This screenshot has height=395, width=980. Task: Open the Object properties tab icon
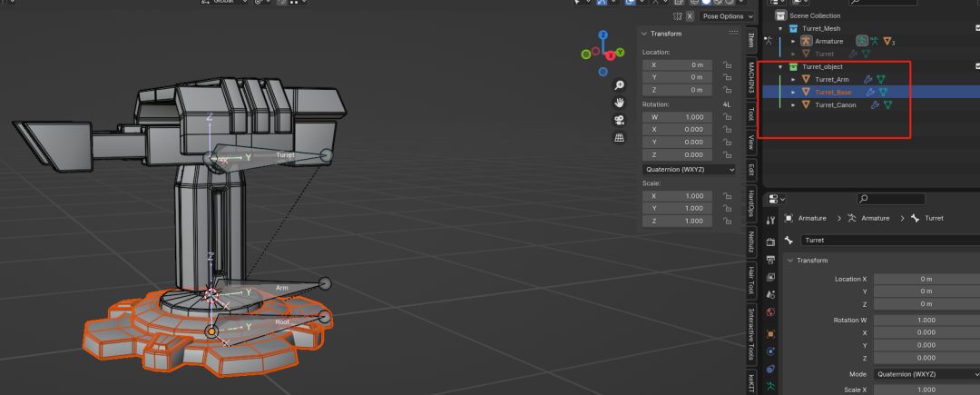point(770,334)
